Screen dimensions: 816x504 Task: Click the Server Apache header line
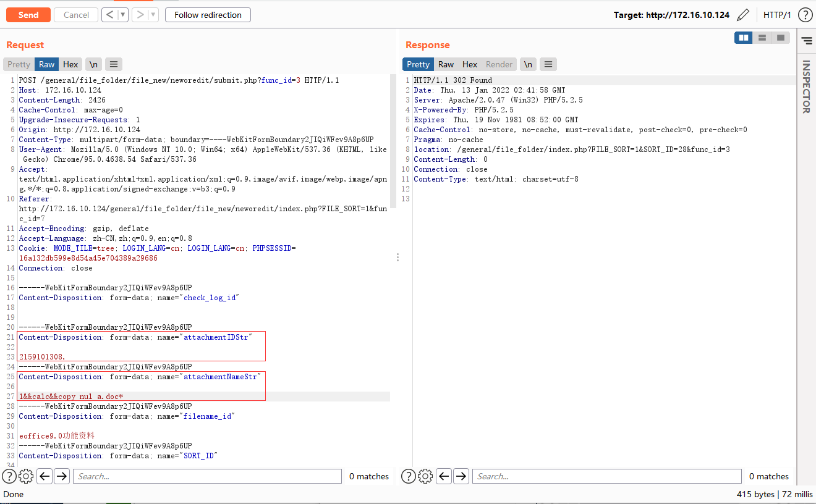click(498, 100)
